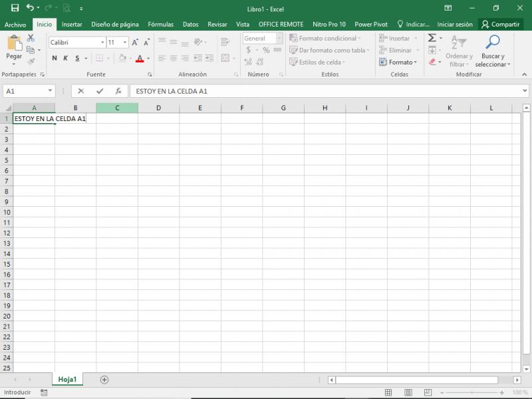
Task: Click the Formato condicional icon
Action: tap(292, 39)
